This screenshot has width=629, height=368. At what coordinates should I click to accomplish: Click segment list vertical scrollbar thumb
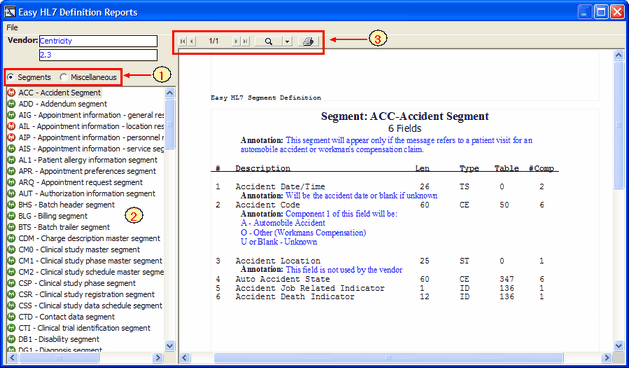170,124
